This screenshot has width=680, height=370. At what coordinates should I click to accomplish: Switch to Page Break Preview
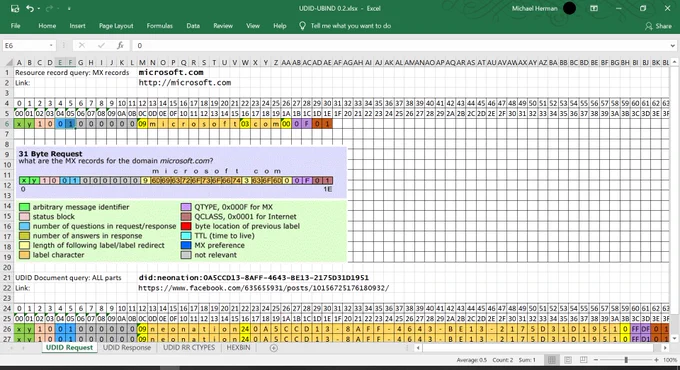click(x=583, y=360)
